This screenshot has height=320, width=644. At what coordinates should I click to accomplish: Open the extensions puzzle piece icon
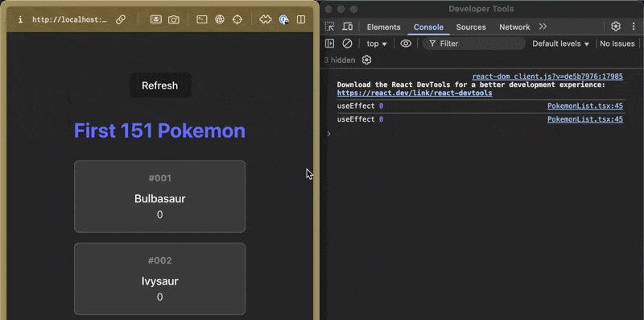pos(266,19)
